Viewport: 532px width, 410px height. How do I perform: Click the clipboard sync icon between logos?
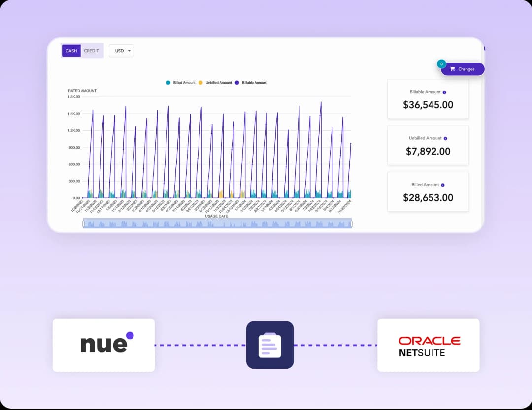pos(270,345)
